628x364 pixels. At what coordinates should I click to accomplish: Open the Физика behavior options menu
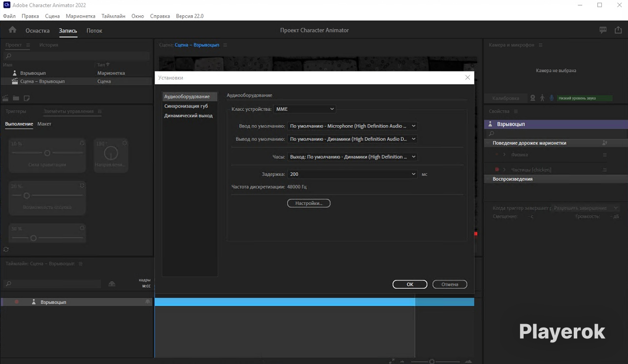pos(605,155)
